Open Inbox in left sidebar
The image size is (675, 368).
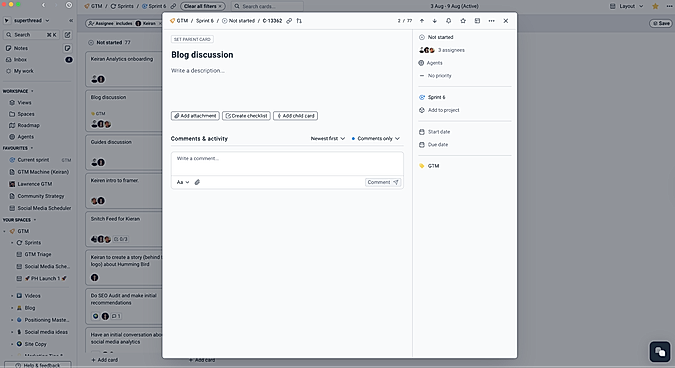pyautogui.click(x=20, y=59)
